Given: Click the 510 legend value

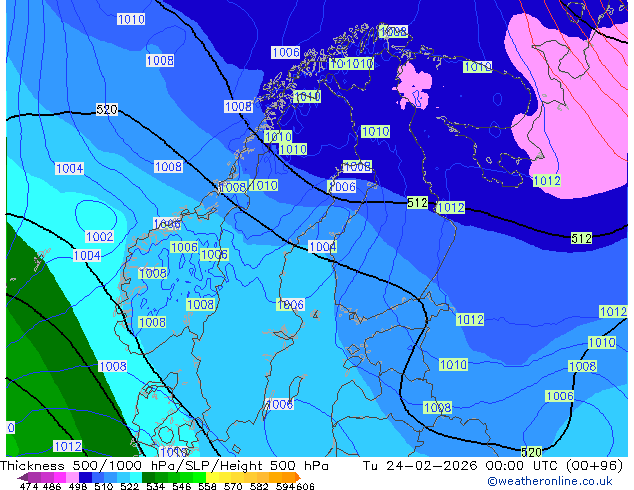Looking at the screenshot, I should click(x=104, y=486).
